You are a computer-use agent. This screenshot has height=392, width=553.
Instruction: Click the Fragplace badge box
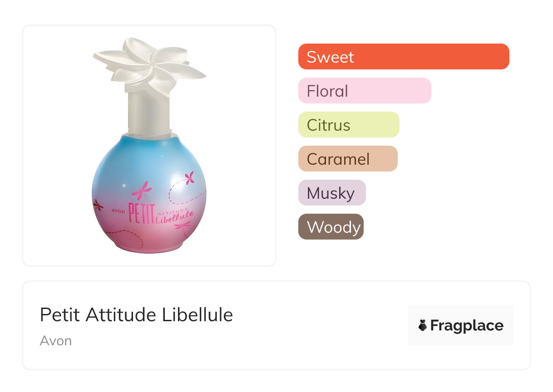pos(461,325)
